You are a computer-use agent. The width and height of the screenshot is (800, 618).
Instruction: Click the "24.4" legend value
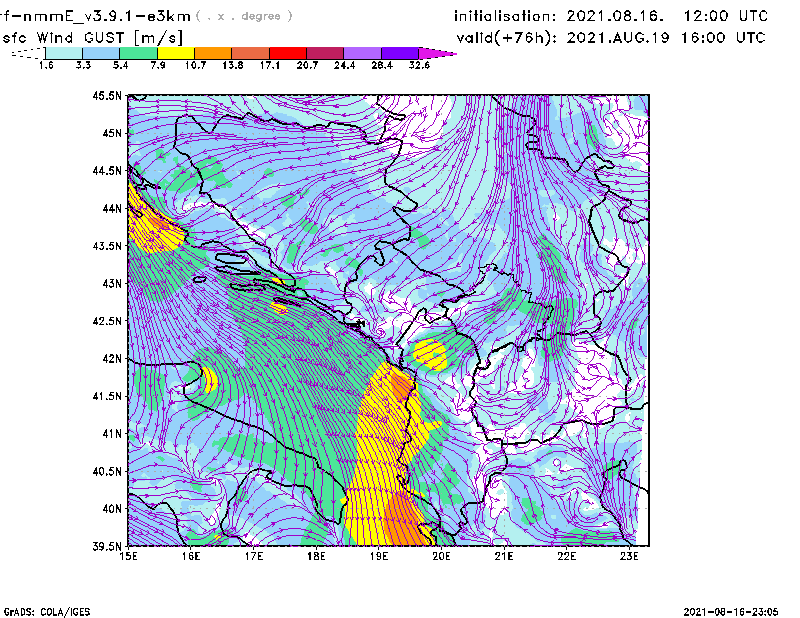(344, 65)
